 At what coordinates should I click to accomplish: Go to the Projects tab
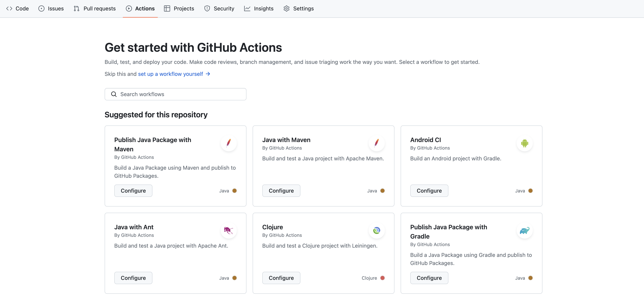[179, 8]
